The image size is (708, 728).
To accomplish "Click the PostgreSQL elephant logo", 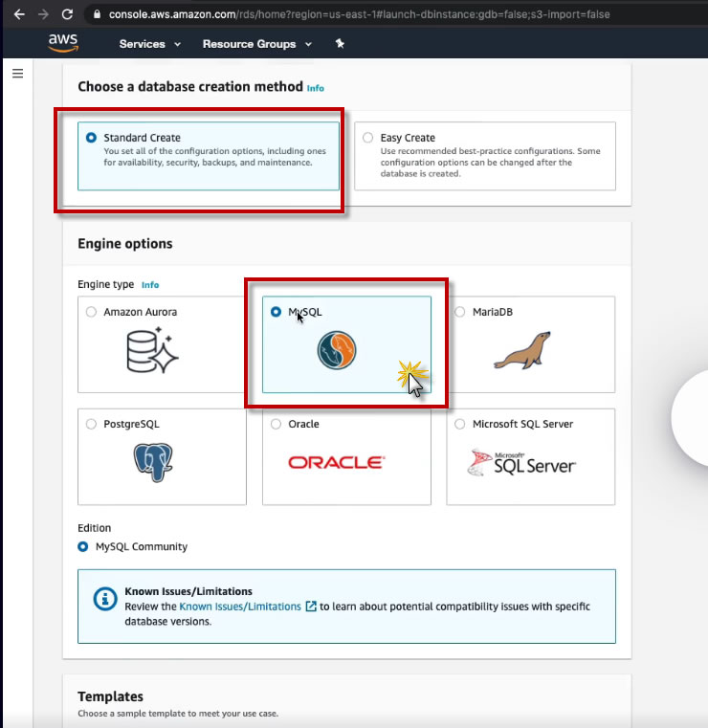I will [x=153, y=462].
